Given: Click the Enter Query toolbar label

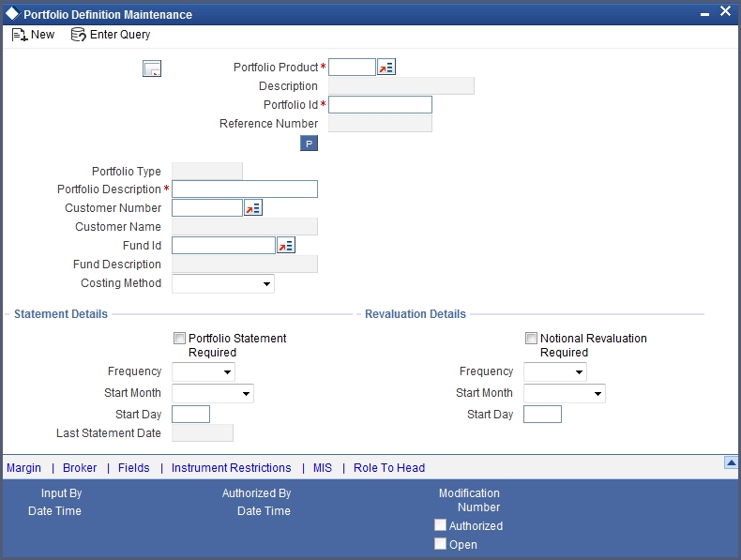Looking at the screenshot, I should click(x=120, y=35).
